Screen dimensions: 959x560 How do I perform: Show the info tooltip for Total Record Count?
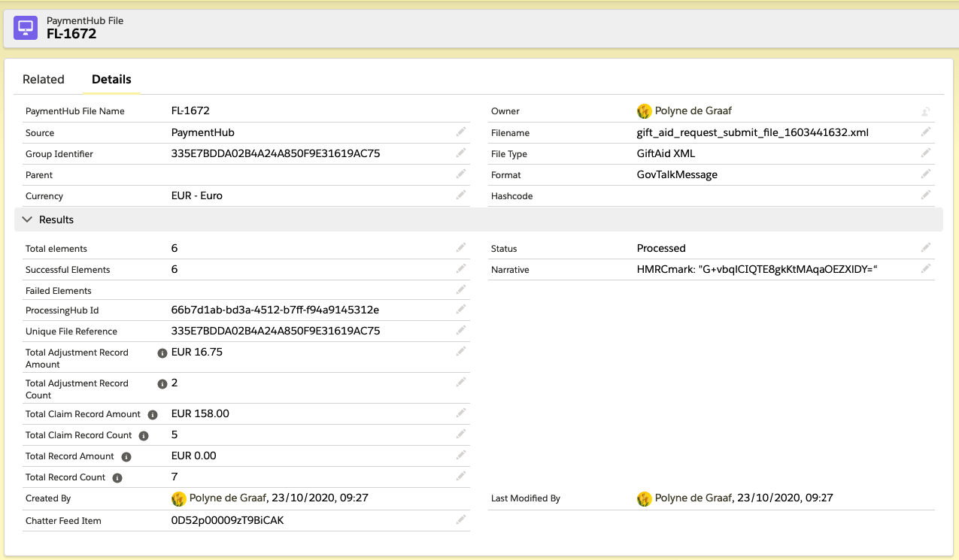(117, 477)
